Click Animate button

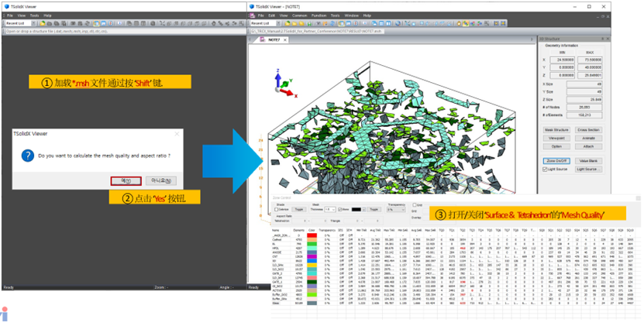(588, 138)
